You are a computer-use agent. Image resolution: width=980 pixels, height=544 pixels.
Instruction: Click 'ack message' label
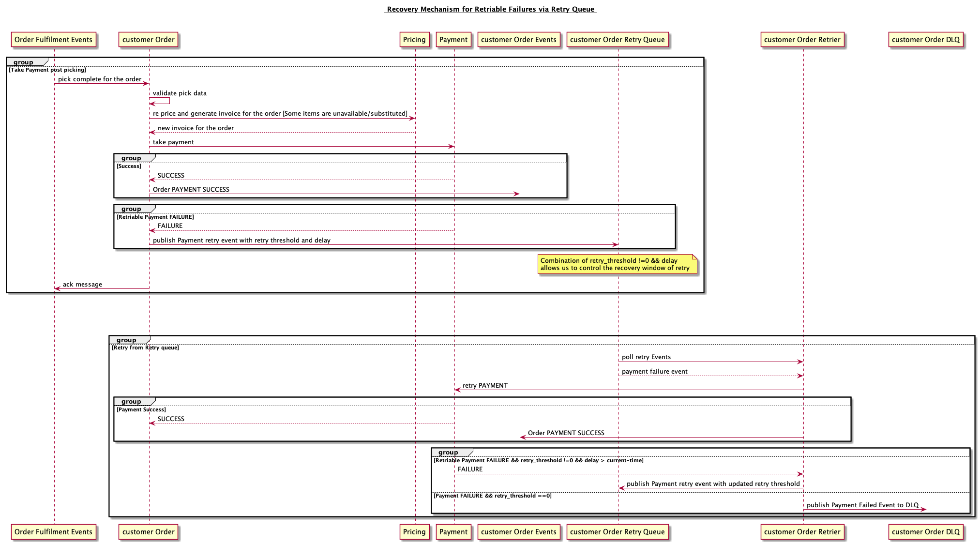82,285
